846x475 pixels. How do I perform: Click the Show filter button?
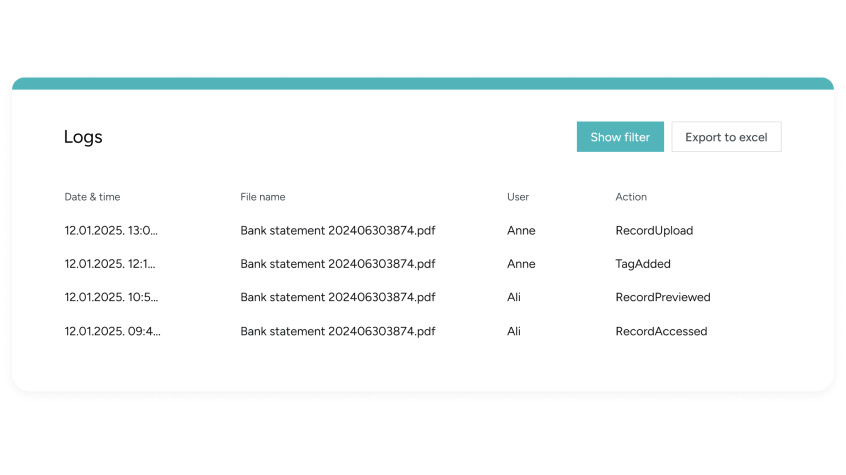tap(620, 137)
